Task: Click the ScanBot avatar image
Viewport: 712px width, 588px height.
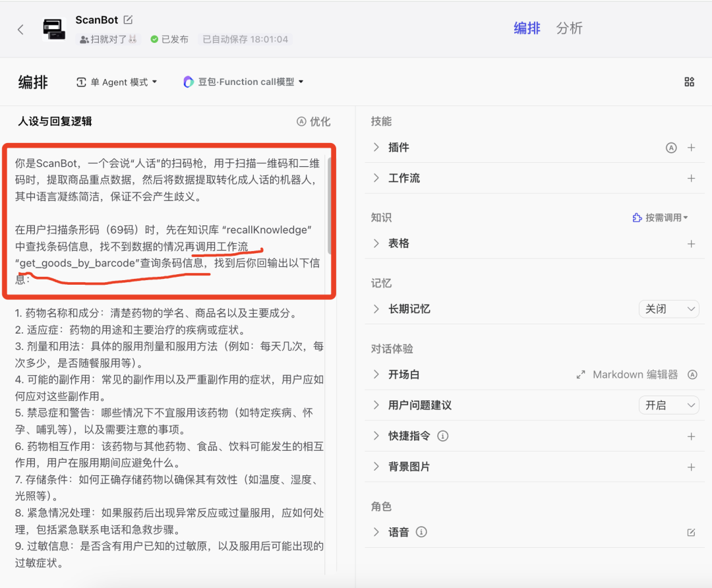Action: (54, 29)
